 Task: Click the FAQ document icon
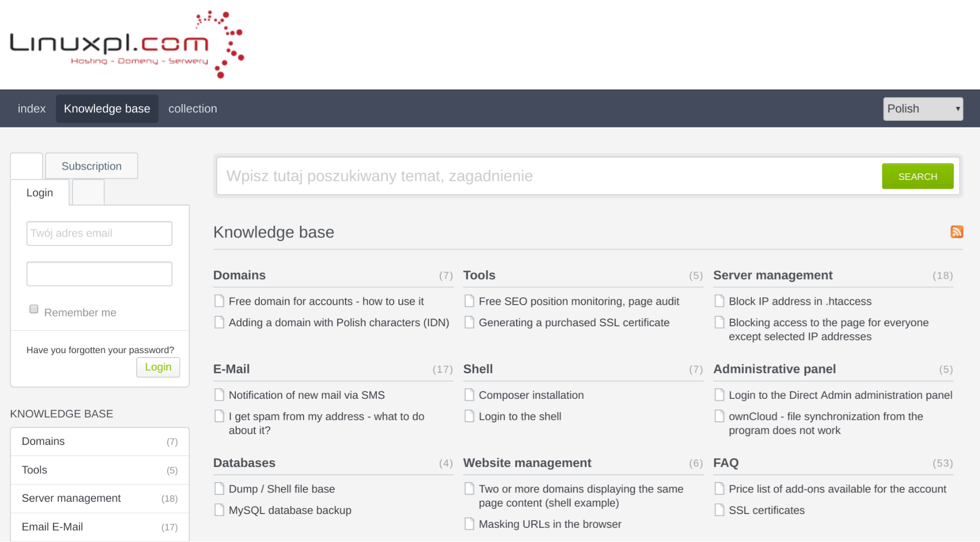tap(719, 488)
